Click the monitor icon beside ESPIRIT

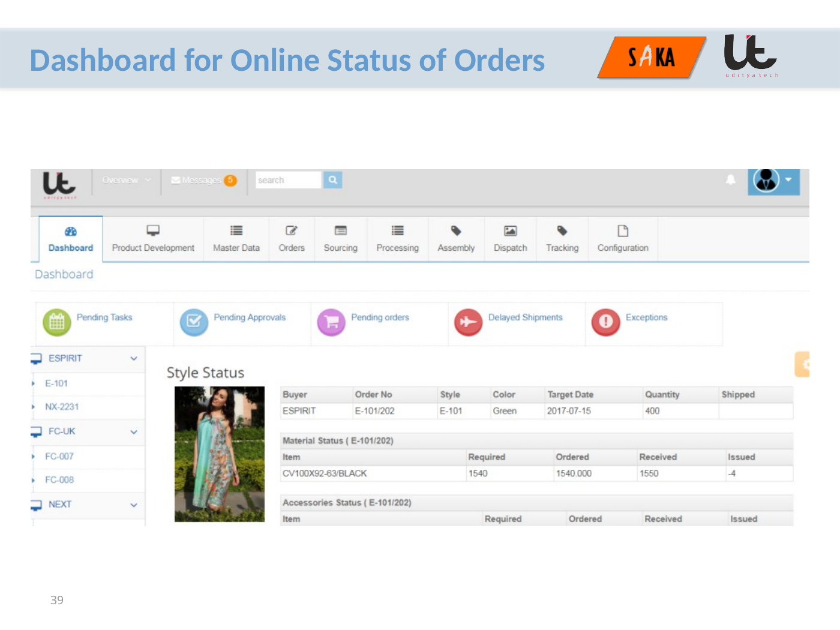tap(37, 359)
